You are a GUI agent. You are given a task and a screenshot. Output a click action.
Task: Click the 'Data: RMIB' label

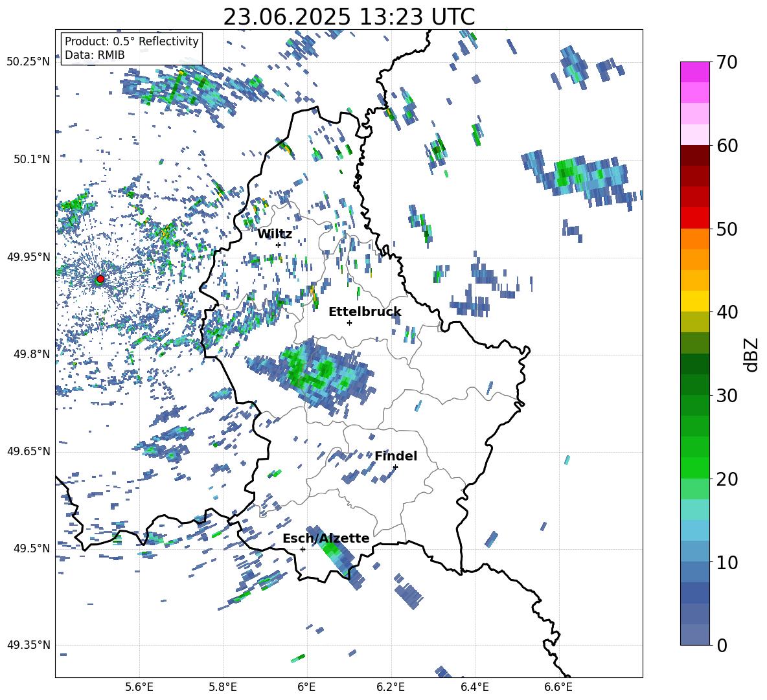tap(95, 55)
